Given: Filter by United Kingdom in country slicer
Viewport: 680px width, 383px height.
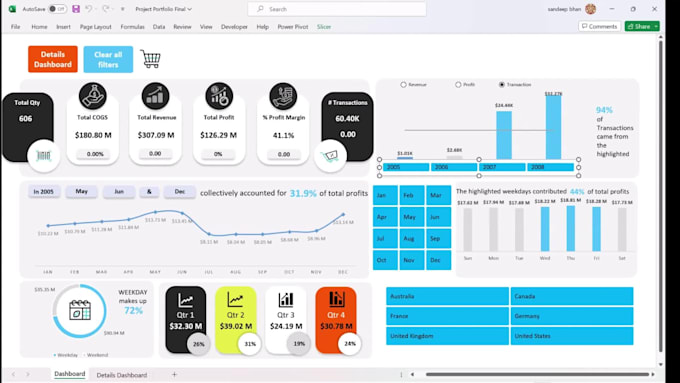Looking at the screenshot, I should 447,336.
